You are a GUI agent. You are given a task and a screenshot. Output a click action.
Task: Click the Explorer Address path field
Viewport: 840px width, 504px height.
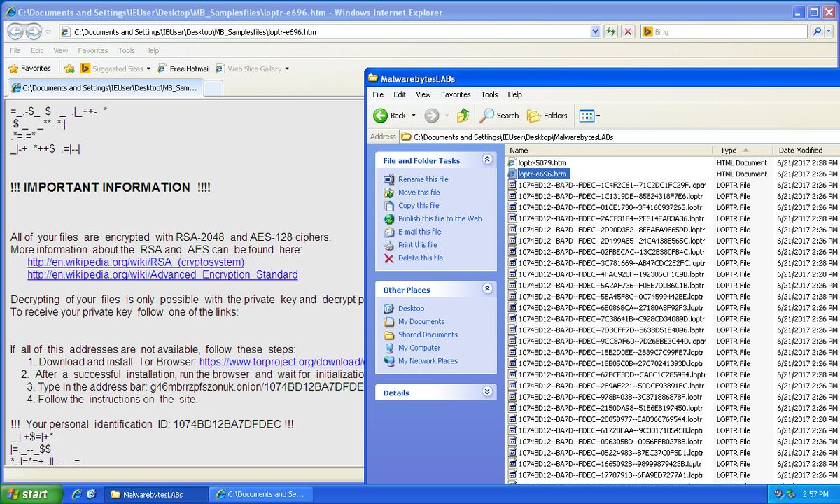619,137
